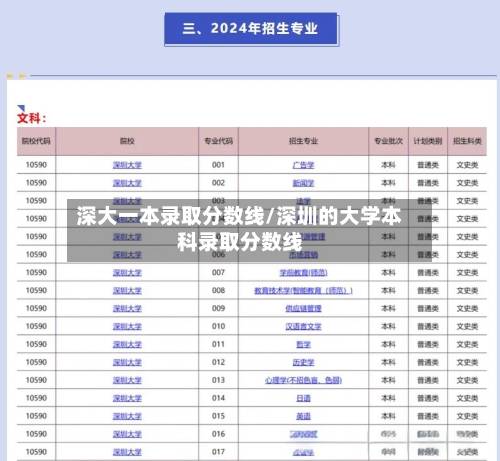Select major code cell 002

218,183
